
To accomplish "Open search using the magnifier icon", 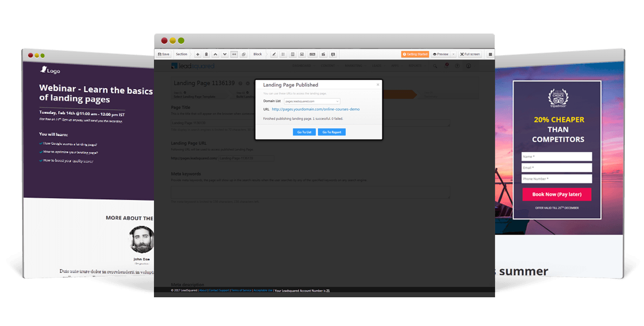I will [435, 66].
